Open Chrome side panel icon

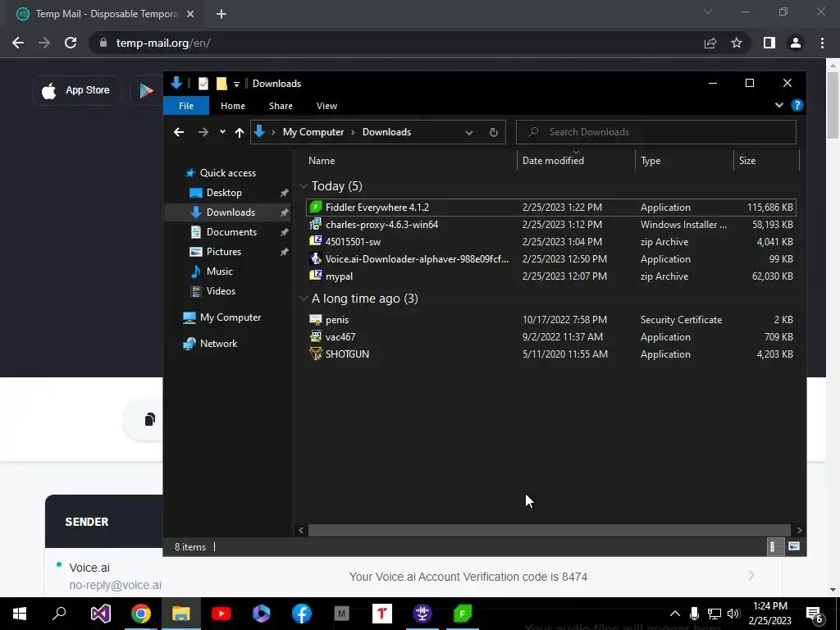(x=769, y=43)
